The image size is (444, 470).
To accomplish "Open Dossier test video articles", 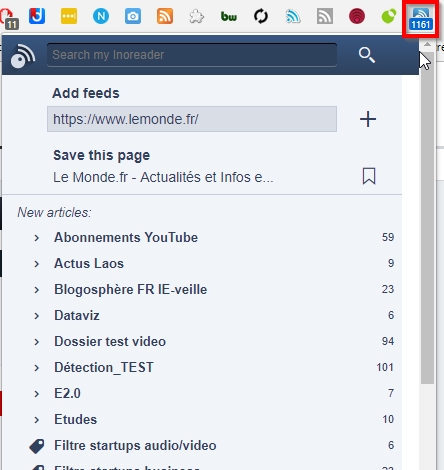I will coord(110,342).
